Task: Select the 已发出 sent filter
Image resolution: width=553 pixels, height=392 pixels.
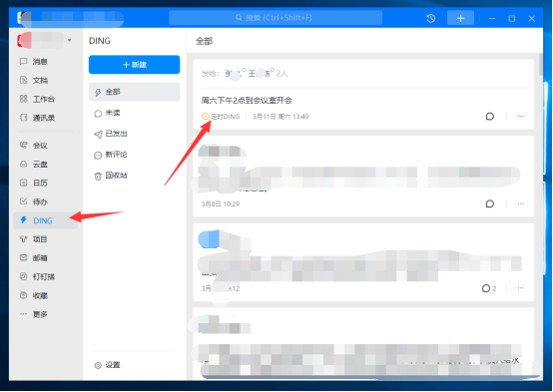Action: point(111,134)
